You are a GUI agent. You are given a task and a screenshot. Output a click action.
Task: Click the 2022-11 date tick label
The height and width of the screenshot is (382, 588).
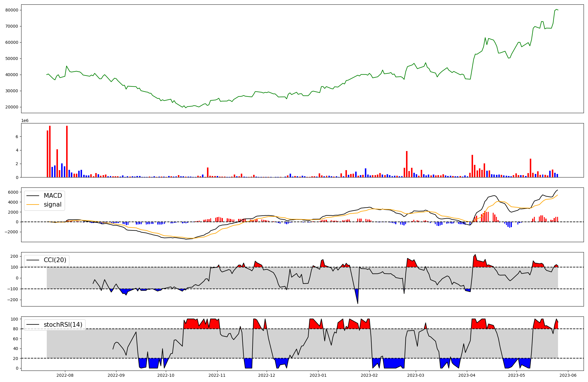point(217,375)
